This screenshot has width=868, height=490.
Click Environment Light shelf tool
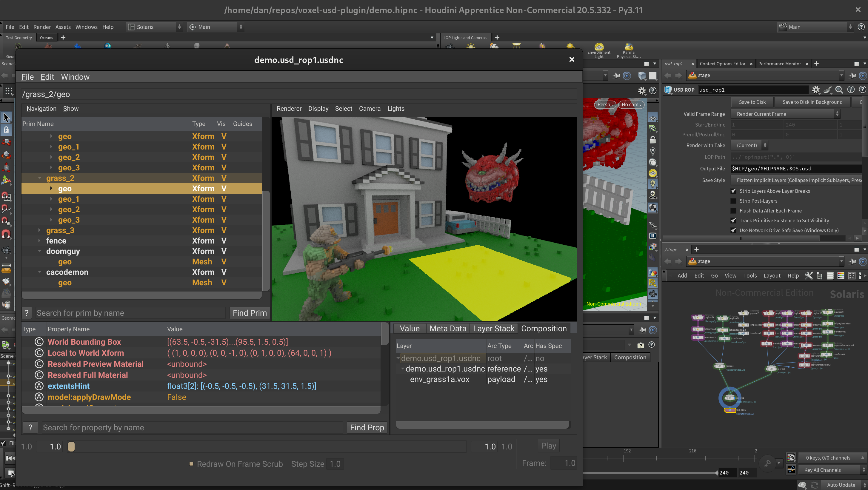599,50
